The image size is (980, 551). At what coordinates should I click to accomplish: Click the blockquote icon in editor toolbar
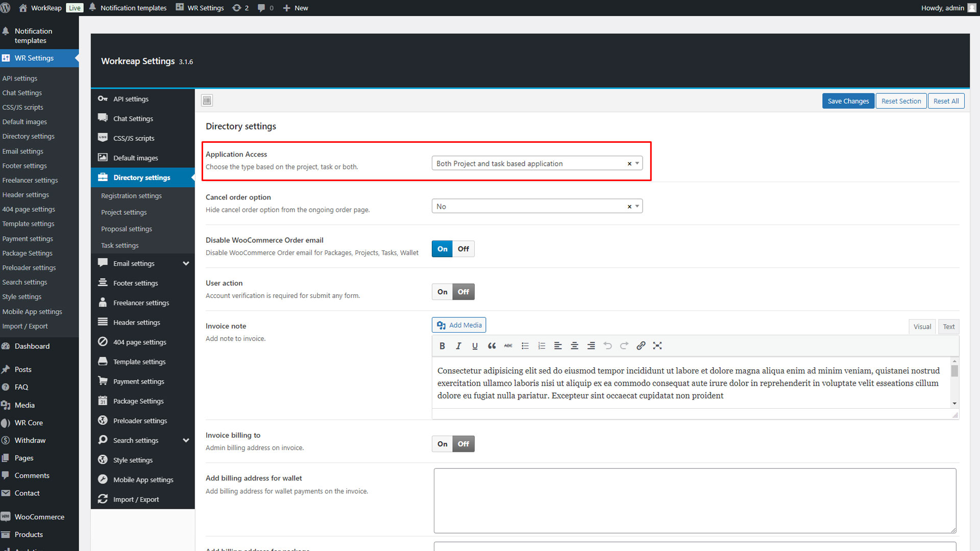tap(492, 346)
